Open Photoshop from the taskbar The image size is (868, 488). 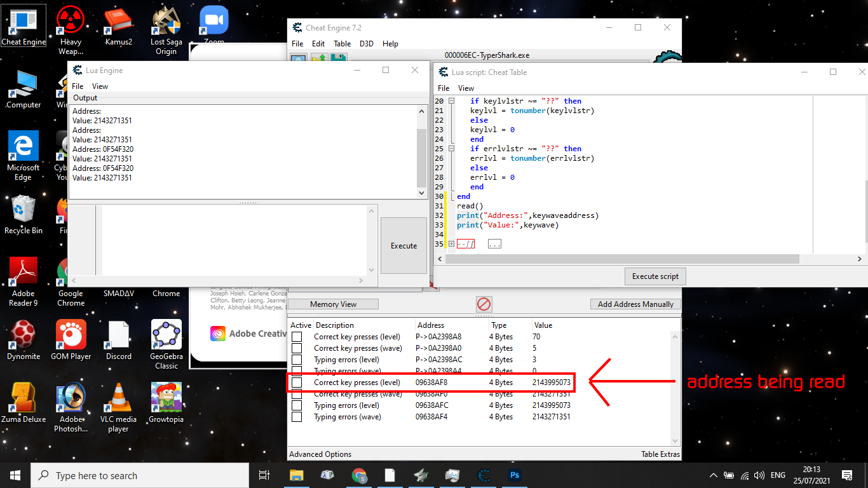click(514, 475)
